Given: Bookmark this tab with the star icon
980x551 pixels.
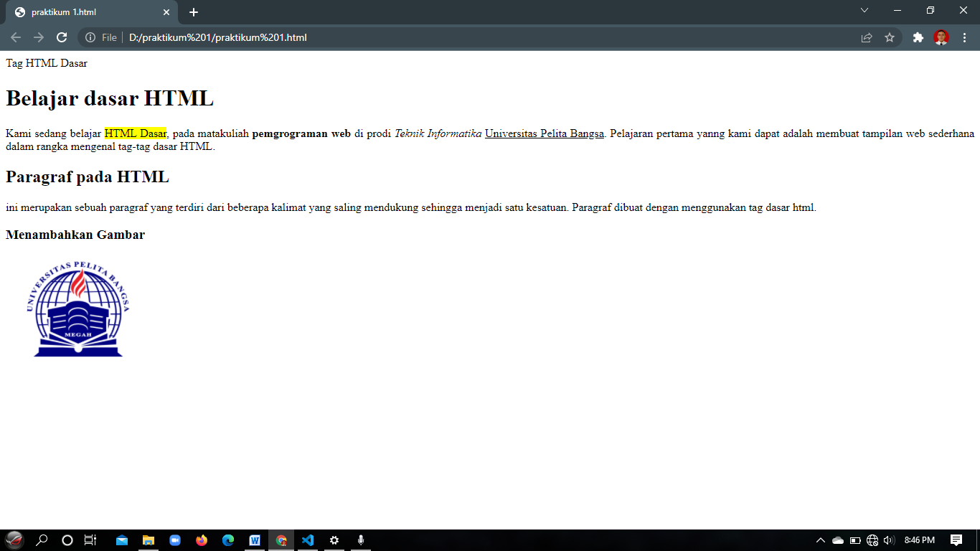Looking at the screenshot, I should pyautogui.click(x=890, y=37).
